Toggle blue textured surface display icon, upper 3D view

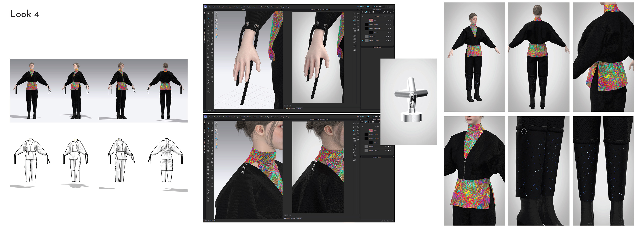(217, 29)
